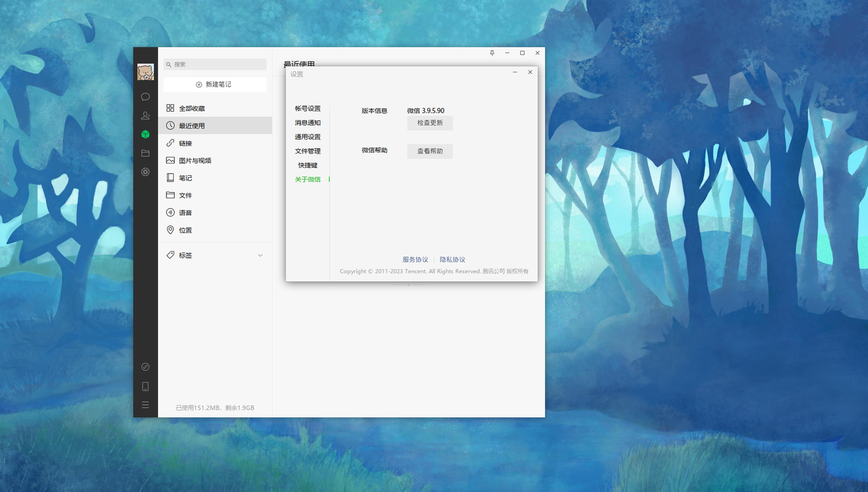The image size is (868, 492).
Task: Open the 快捷键 settings section
Action: click(x=307, y=165)
